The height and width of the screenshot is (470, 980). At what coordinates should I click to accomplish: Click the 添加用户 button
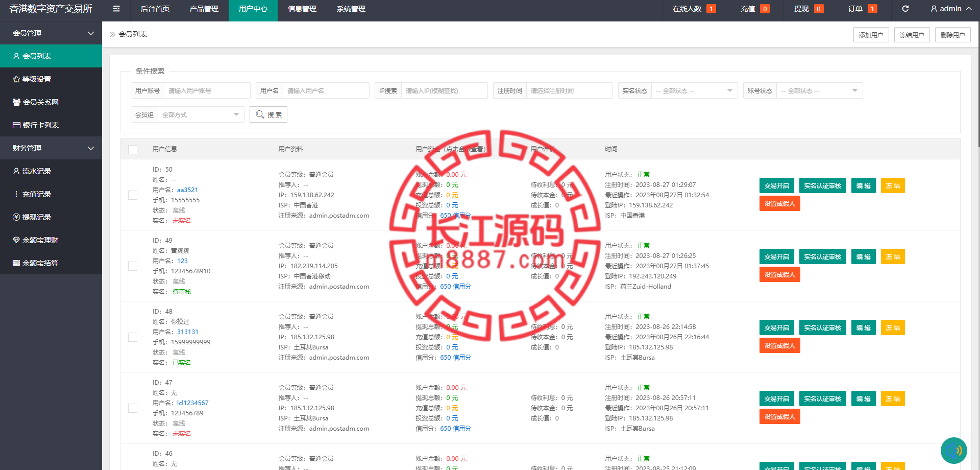click(871, 35)
